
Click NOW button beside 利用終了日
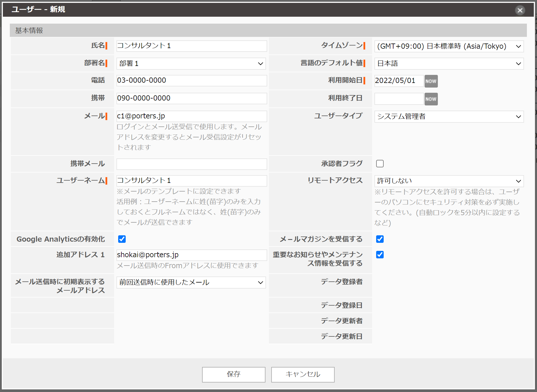coord(431,99)
